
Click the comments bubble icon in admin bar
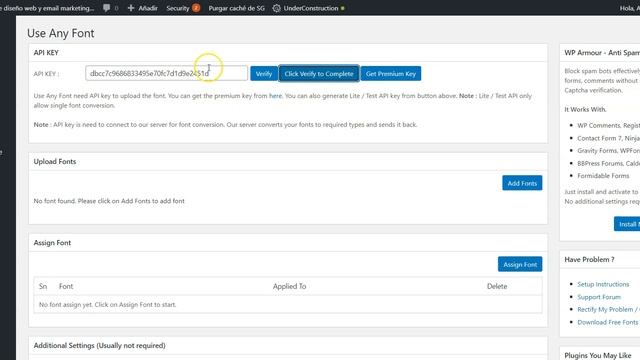pyautogui.click(x=107, y=8)
